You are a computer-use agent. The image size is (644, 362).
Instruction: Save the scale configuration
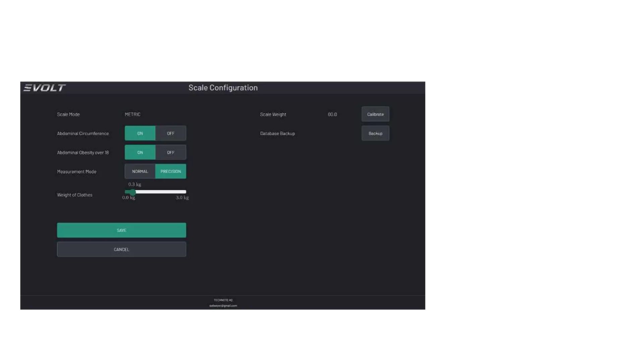121,230
